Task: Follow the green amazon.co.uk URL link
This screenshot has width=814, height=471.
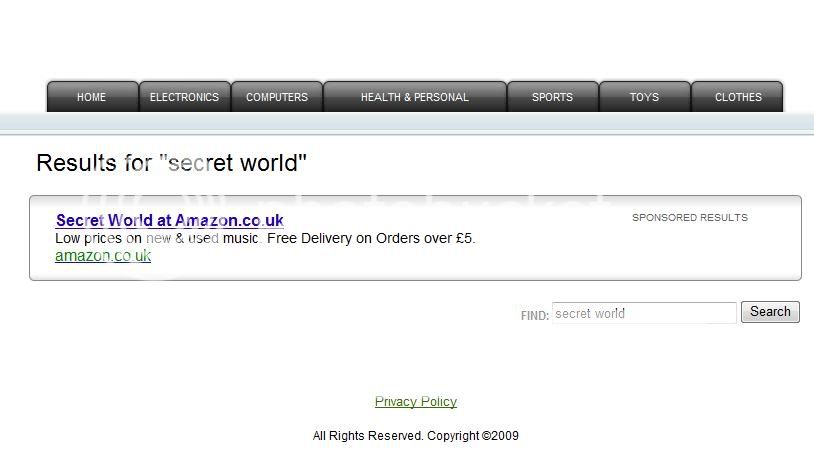Action: click(x=103, y=255)
